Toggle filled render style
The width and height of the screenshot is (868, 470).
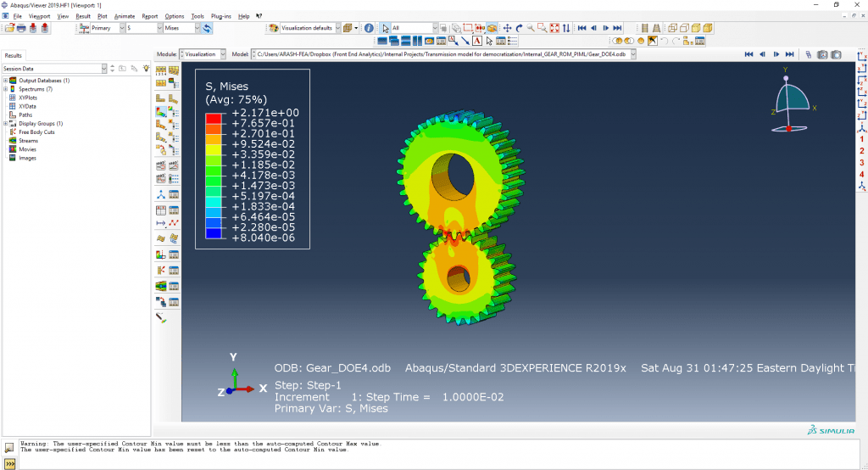tap(696, 28)
